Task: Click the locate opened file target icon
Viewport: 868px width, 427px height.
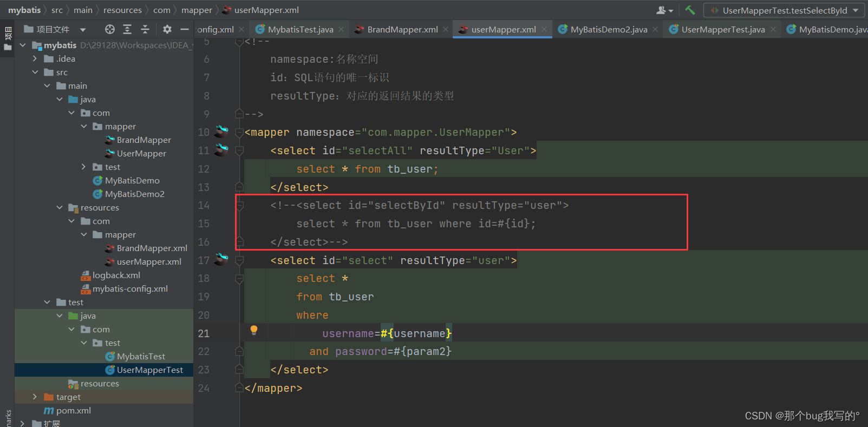Action: pyautogui.click(x=110, y=29)
